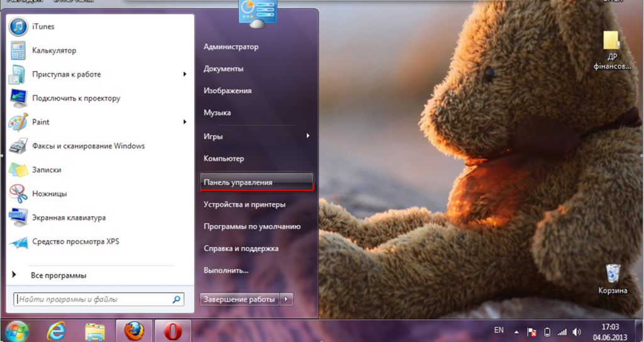
Task: Open Paint from the pinned programs list
Action: [x=40, y=122]
